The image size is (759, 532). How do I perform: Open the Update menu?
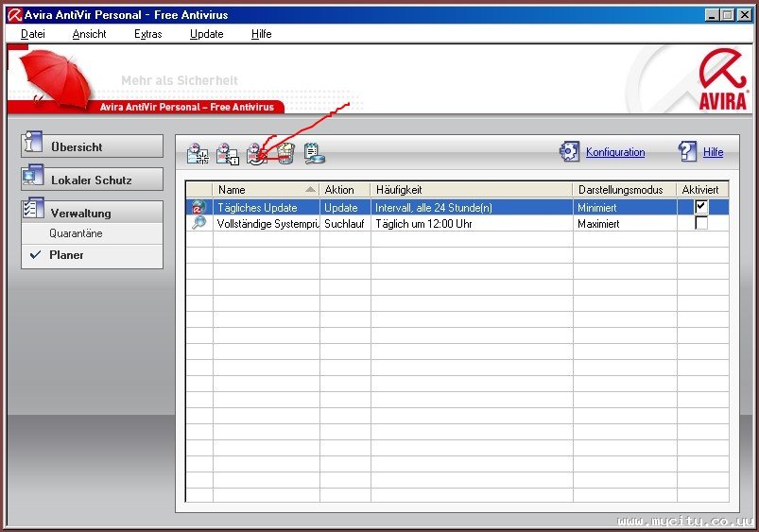207,34
